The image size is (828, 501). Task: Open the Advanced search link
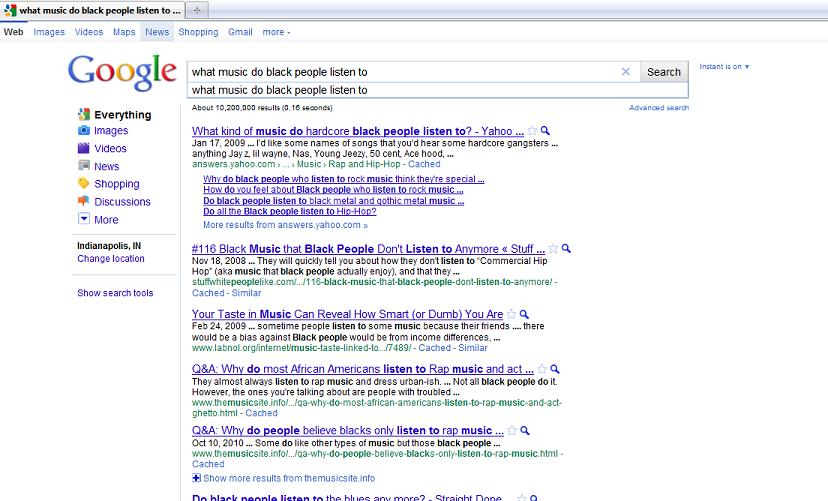point(658,108)
